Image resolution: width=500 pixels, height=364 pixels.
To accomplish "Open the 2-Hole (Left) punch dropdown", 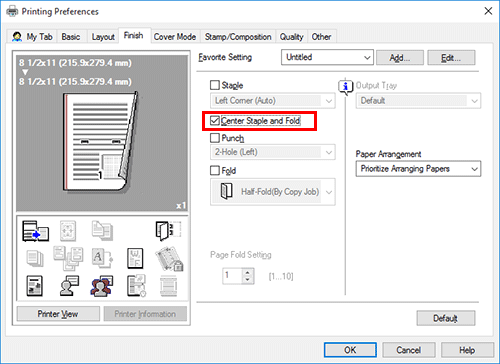I will tap(273, 152).
